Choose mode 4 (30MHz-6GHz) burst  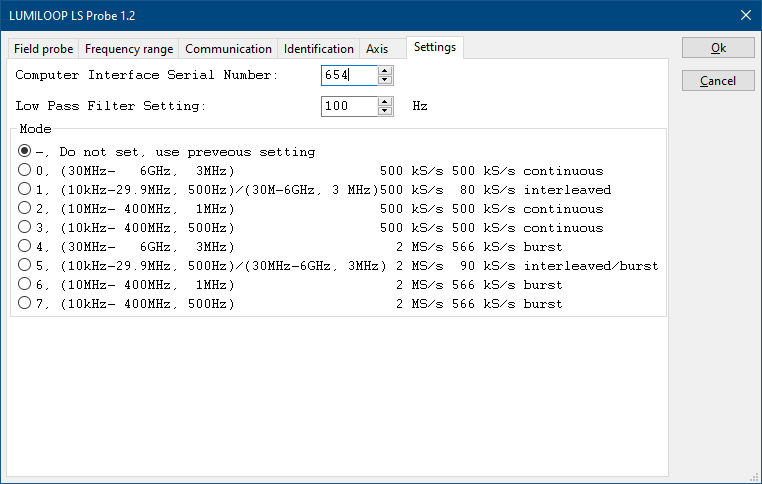pos(25,247)
